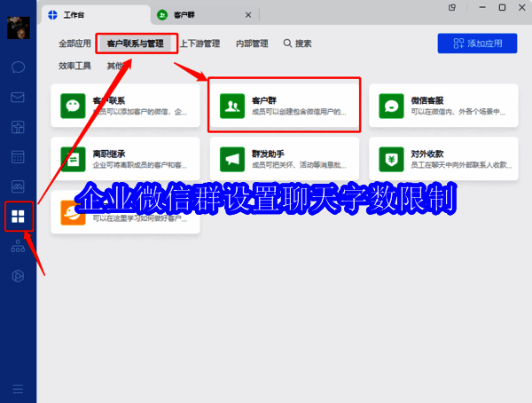This screenshot has width=532, height=403.
Task: Open the hexagon icon in sidebar
Action: click(x=18, y=276)
